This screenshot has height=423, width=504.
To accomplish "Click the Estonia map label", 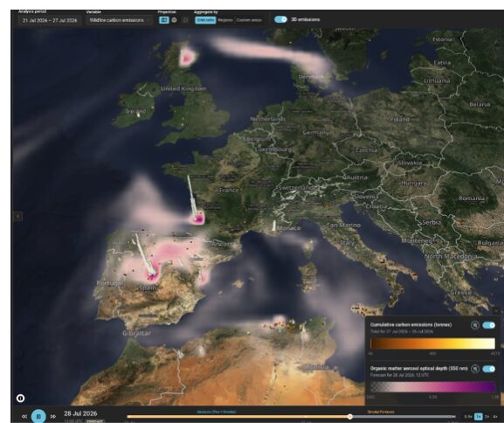I will pyautogui.click(x=442, y=39).
